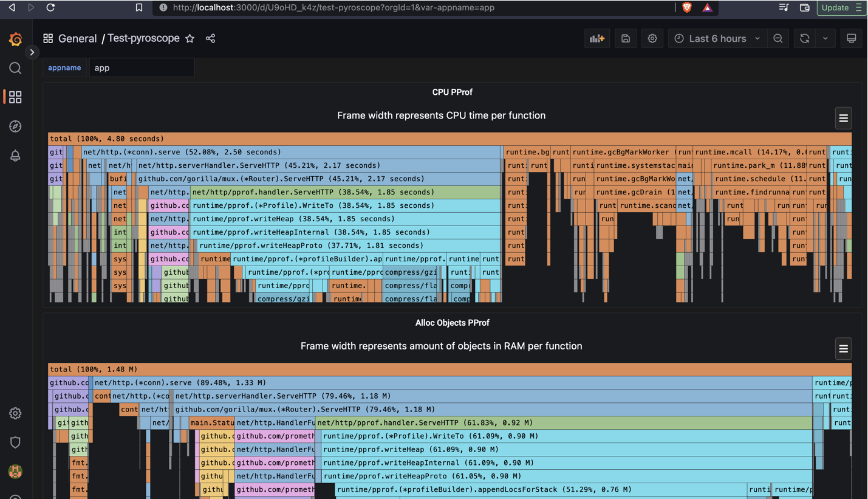Open Grafana search from the sidebar
The width and height of the screenshot is (868, 499).
point(15,68)
